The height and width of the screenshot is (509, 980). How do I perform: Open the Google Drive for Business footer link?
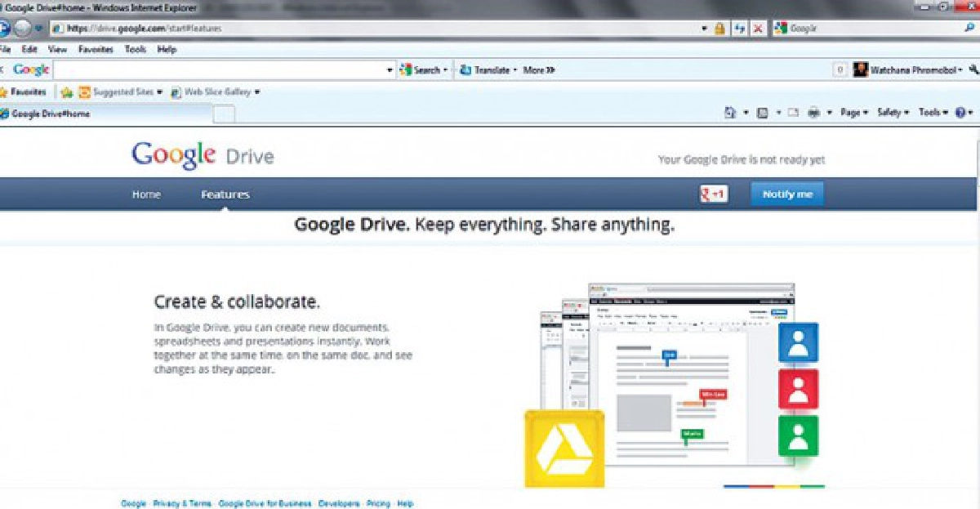coord(265,504)
